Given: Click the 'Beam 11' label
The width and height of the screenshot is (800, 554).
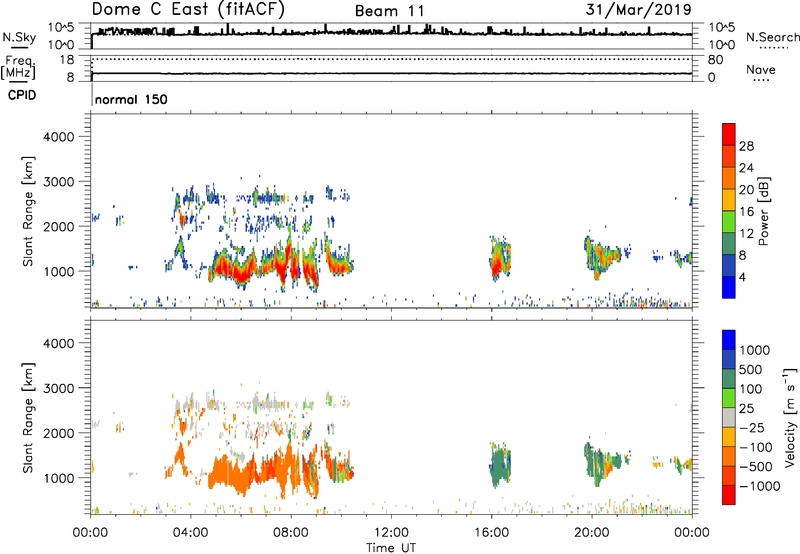Looking at the screenshot, I should (x=390, y=11).
